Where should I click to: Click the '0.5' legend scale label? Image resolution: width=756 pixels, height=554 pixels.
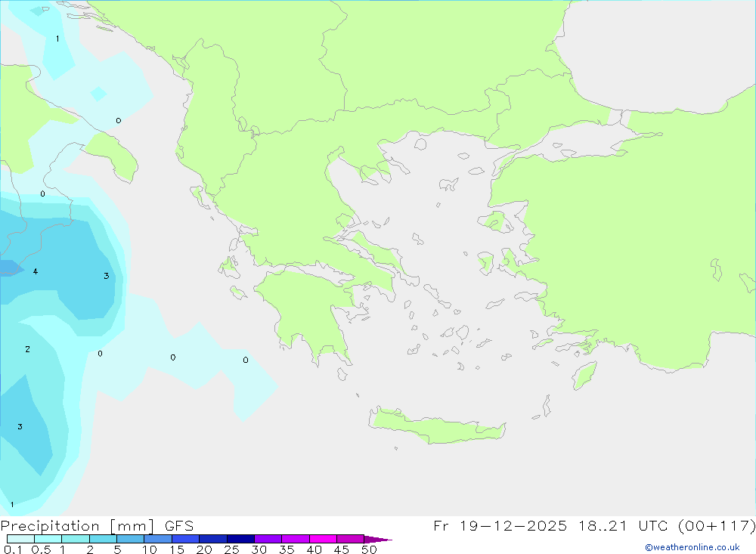(41, 549)
